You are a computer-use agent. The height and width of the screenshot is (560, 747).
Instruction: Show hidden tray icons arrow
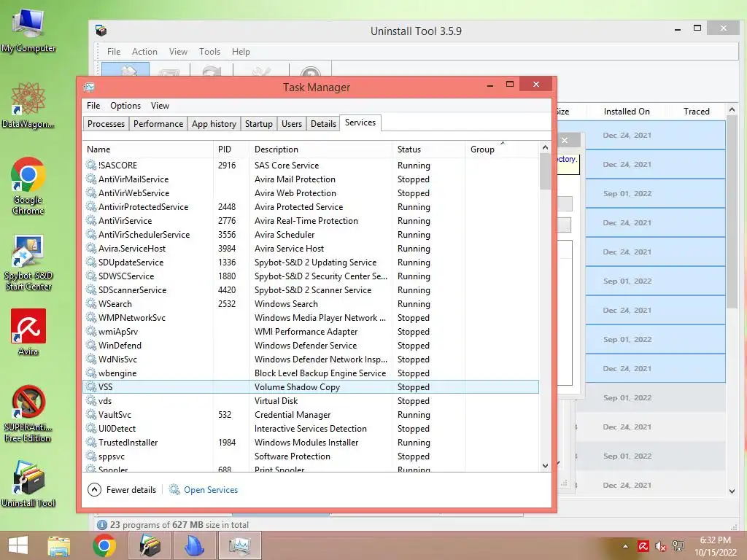625,546
